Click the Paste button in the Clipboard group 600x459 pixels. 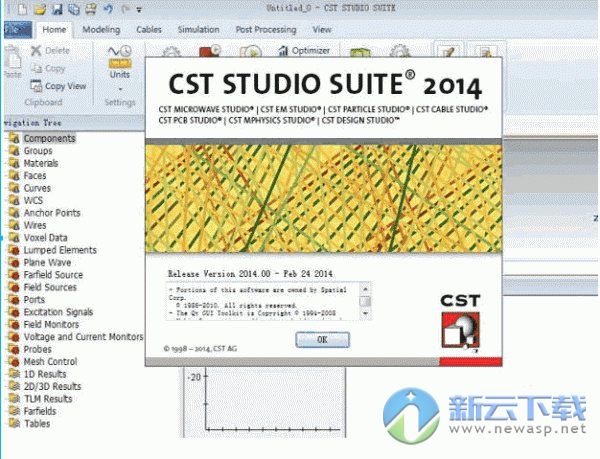point(13,62)
